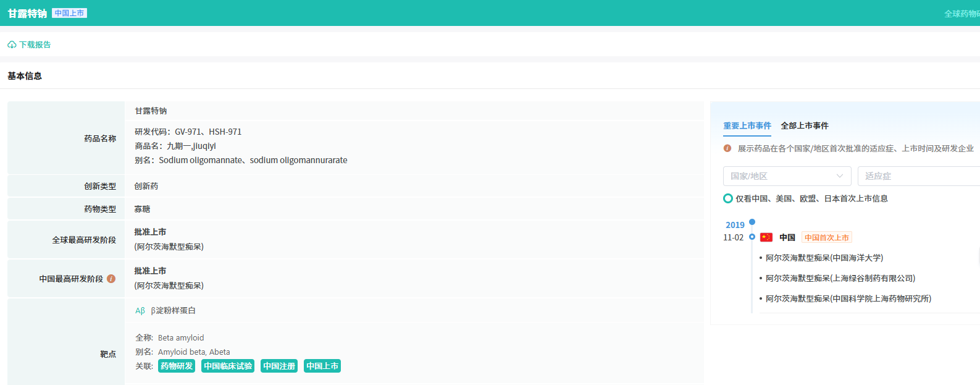Click the 中国首次上市 orange label

827,237
